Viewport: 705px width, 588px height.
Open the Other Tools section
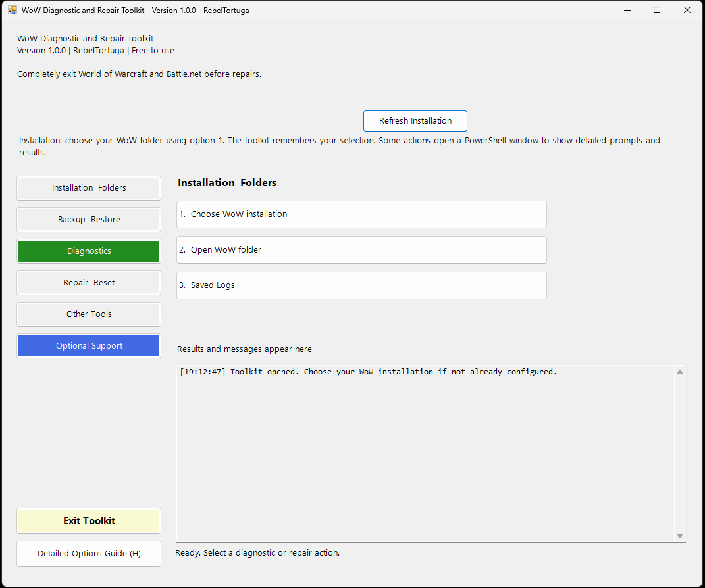tap(89, 314)
